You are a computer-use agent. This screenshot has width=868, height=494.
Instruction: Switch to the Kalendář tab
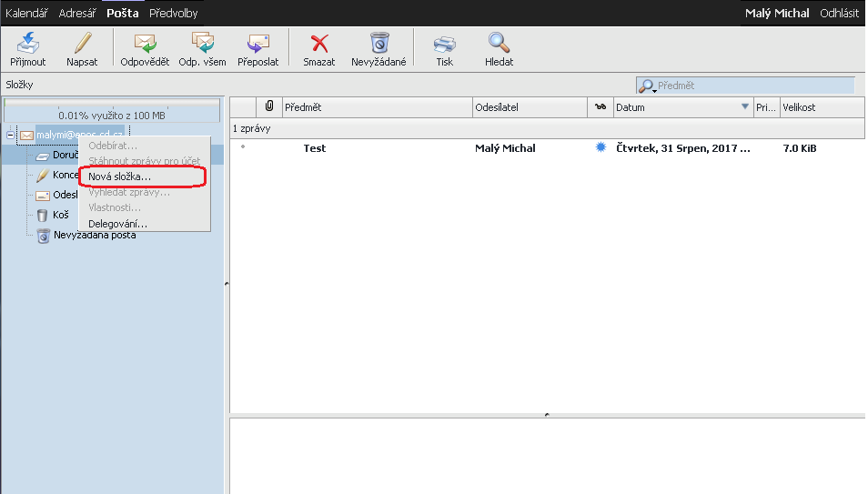[x=26, y=13]
